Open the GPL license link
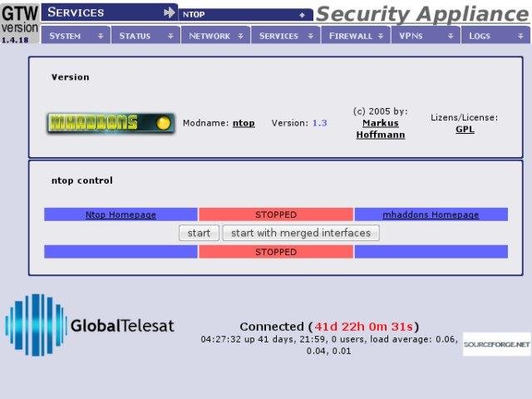The height and width of the screenshot is (399, 532). pyautogui.click(x=465, y=130)
